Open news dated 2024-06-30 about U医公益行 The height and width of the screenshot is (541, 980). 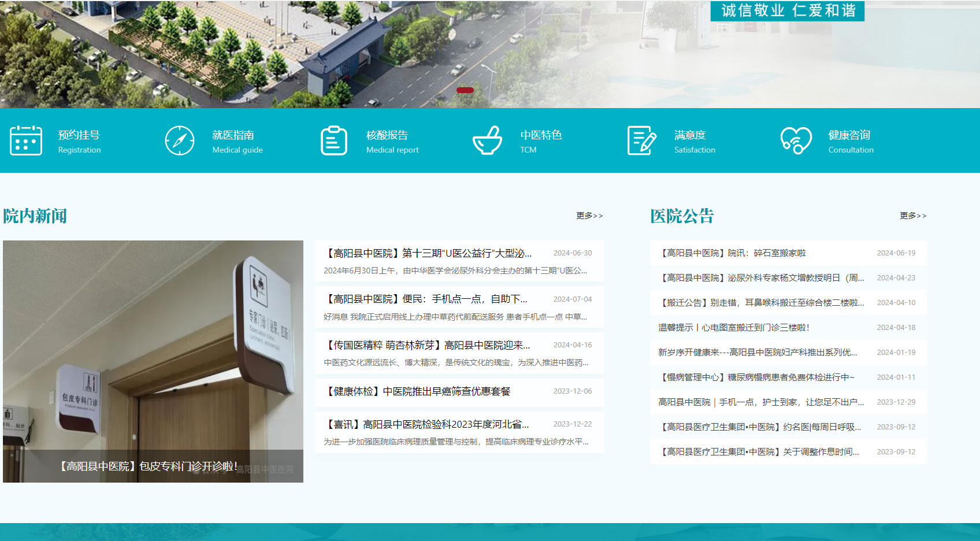click(x=459, y=261)
